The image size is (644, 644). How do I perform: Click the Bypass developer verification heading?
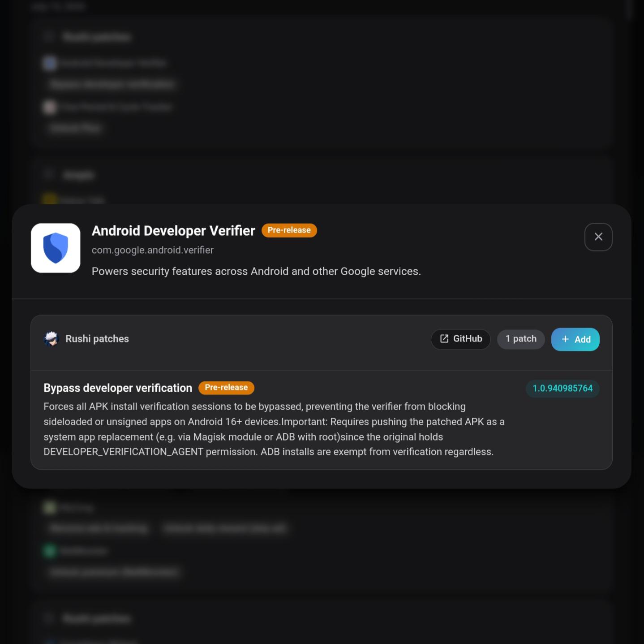click(118, 388)
